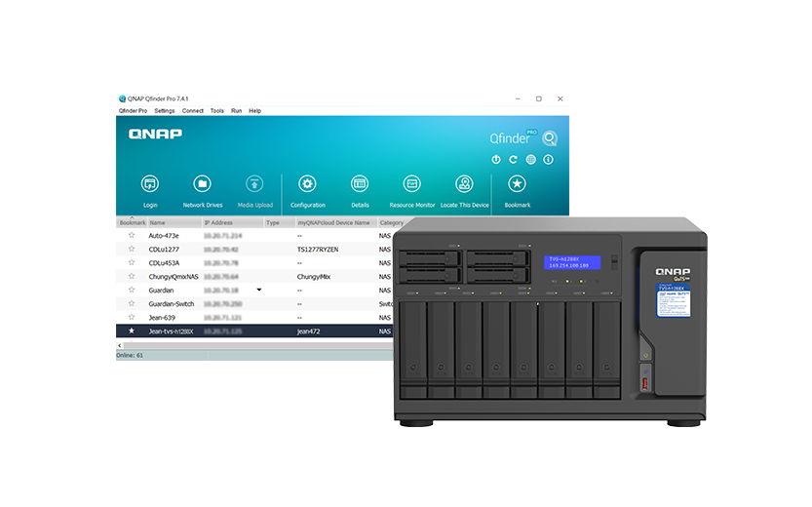This screenshot has width=812, height=507.
Task: Open the Connect menu
Action: click(192, 111)
